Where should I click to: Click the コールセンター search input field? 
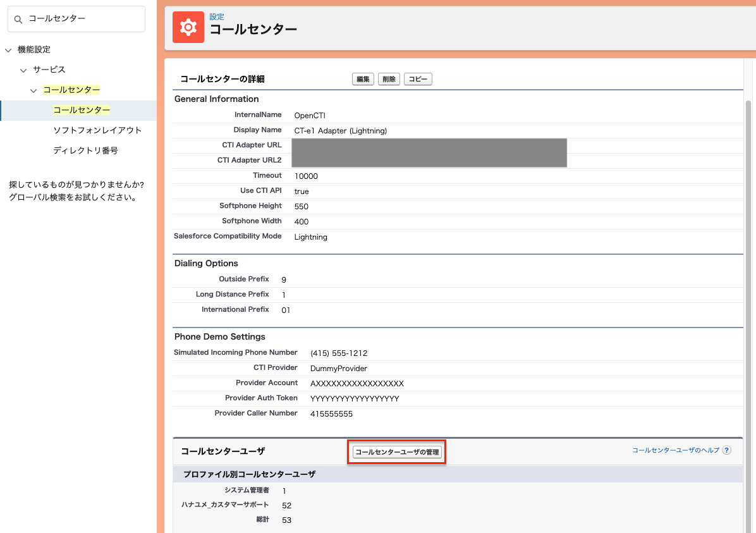pyautogui.click(x=76, y=19)
